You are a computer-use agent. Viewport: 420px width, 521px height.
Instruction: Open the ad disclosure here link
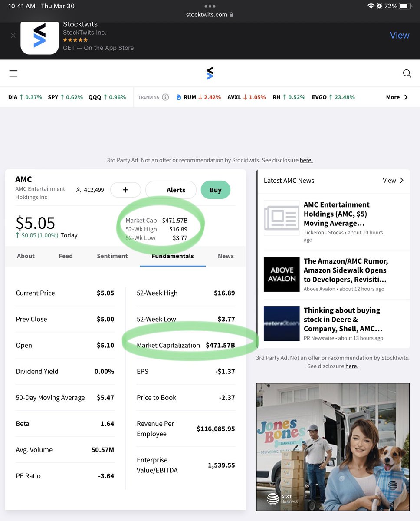(x=306, y=160)
